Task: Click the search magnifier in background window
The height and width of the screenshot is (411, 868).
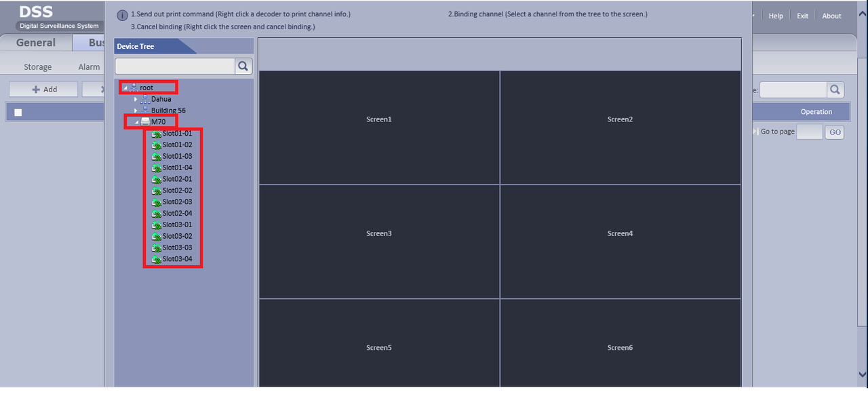Action: click(x=836, y=90)
